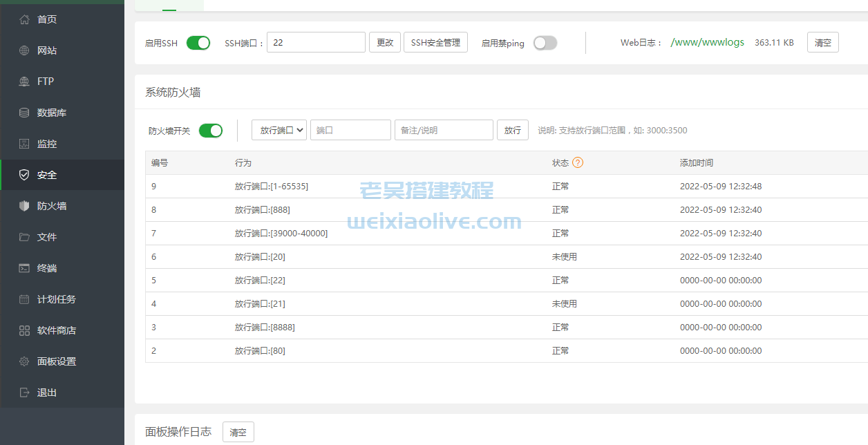Viewport: 868px width, 445px height.
Task: Click the 更改 button to change SSH port
Action: pos(384,42)
